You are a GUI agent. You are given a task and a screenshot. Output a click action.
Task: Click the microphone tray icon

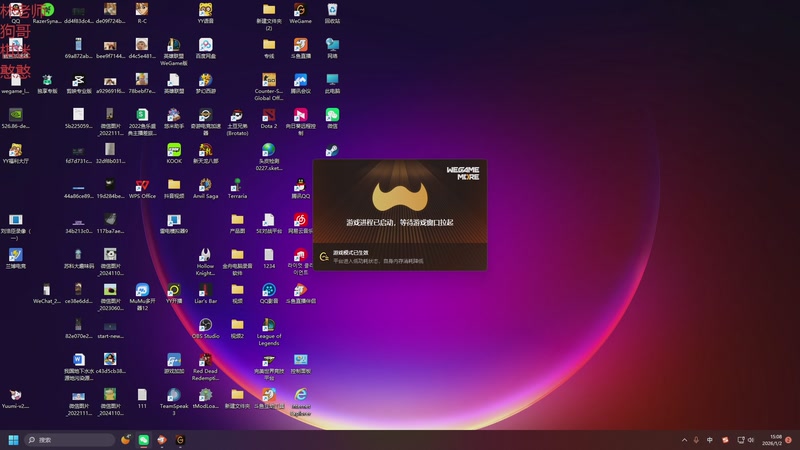(x=696, y=440)
